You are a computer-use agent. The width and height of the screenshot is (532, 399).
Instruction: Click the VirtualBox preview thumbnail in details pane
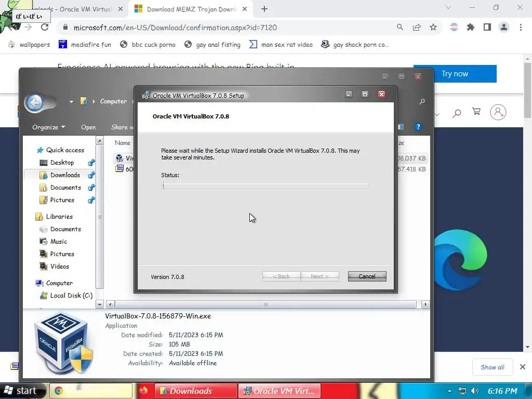[63, 343]
